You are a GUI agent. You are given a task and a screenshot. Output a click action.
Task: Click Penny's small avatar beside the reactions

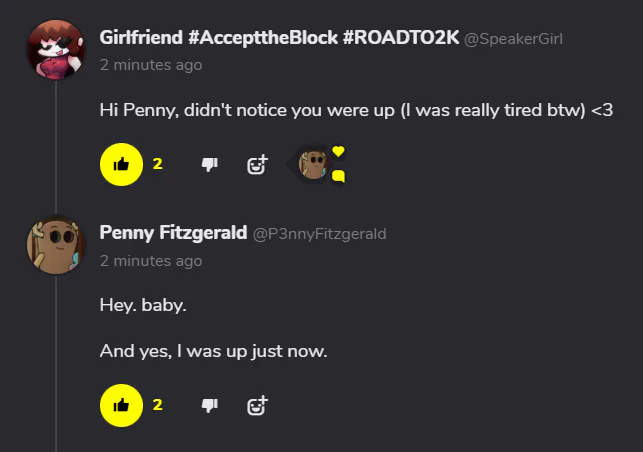pos(313,164)
